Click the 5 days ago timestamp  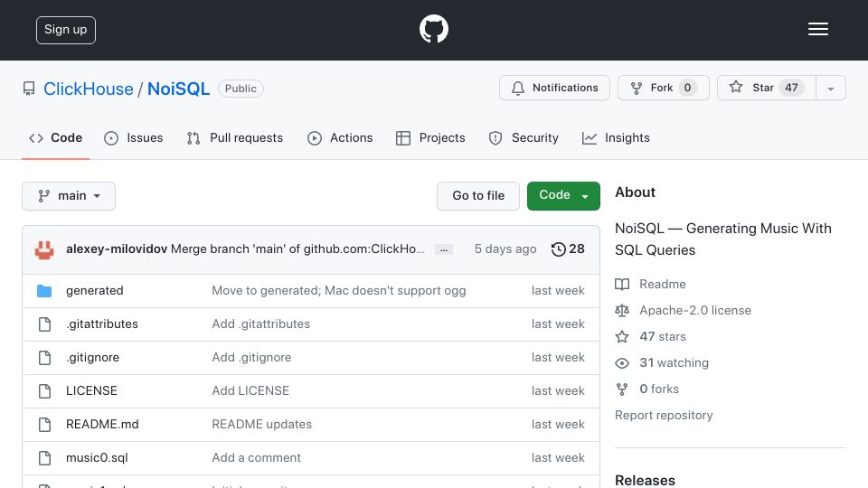(x=505, y=249)
